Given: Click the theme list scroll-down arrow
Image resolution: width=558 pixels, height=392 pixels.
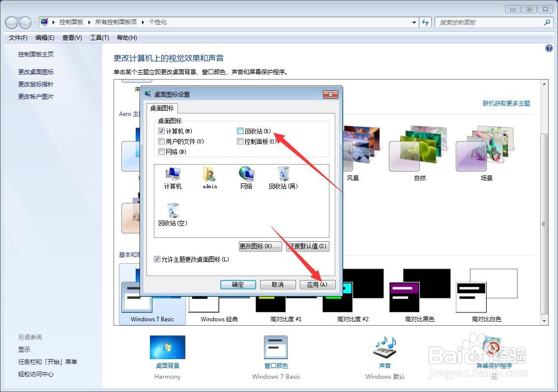Looking at the screenshot, I should click(x=544, y=321).
